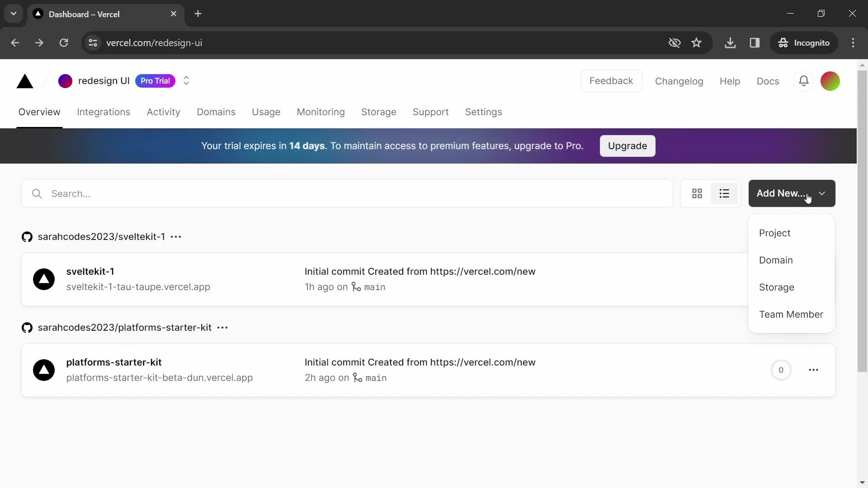Screen dimensions: 868x488
Task: Switch to list view layout
Action: coord(724,193)
